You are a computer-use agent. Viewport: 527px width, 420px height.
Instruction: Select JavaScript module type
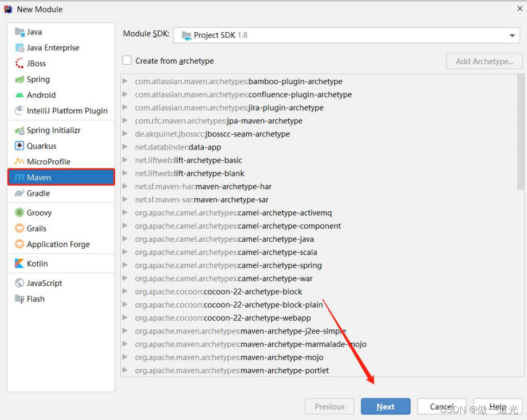click(61, 283)
